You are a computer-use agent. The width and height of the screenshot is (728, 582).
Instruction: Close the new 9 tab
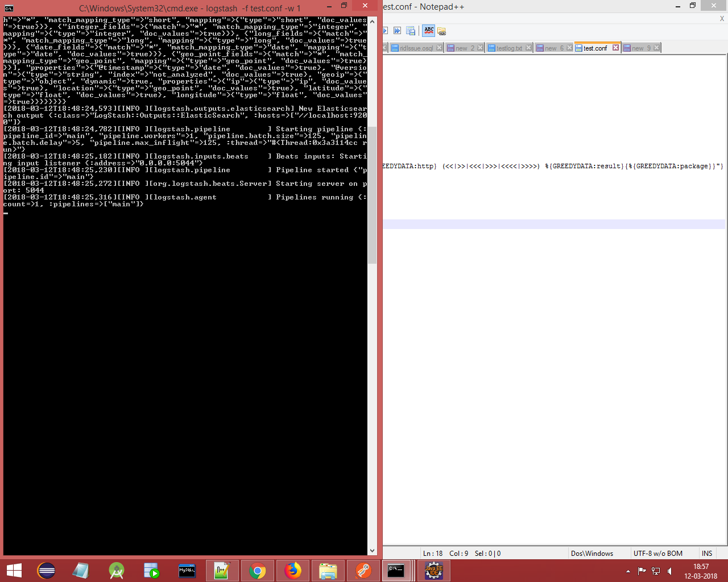click(x=657, y=48)
